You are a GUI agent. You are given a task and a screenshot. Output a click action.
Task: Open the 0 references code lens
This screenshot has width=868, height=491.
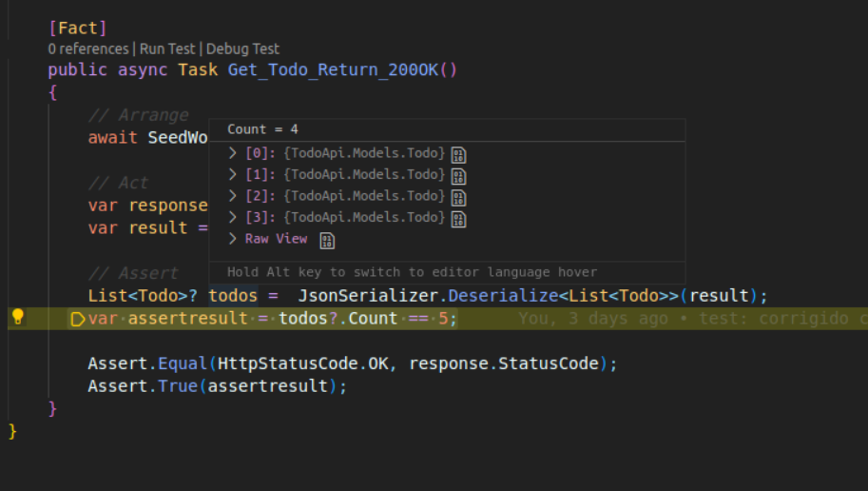point(88,49)
